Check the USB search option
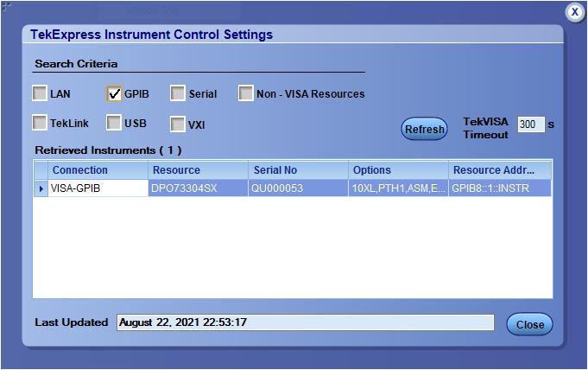Image resolution: width=588 pixels, height=370 pixels. pyautogui.click(x=114, y=123)
